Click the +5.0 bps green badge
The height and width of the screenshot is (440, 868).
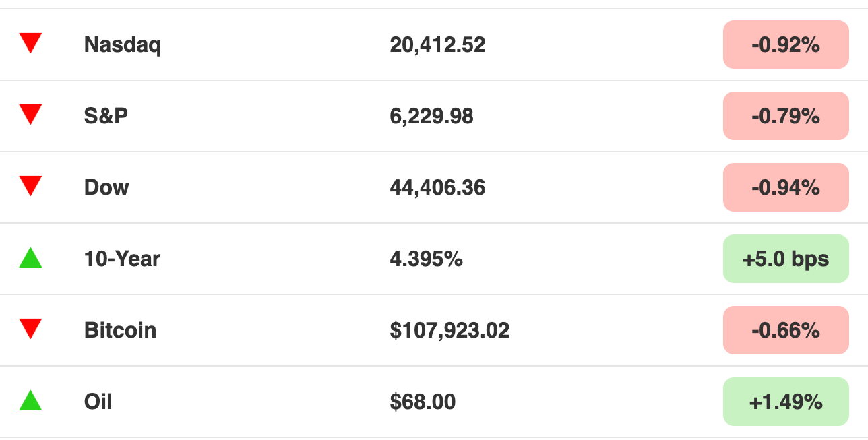coord(786,259)
